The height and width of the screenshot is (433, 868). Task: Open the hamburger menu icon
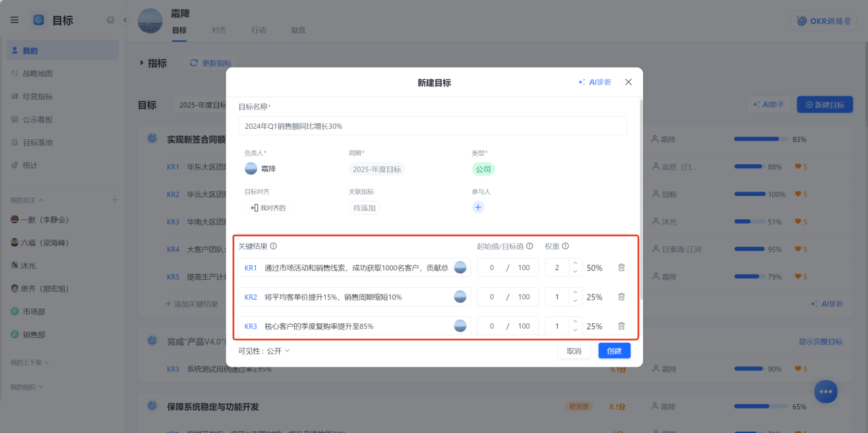(15, 20)
